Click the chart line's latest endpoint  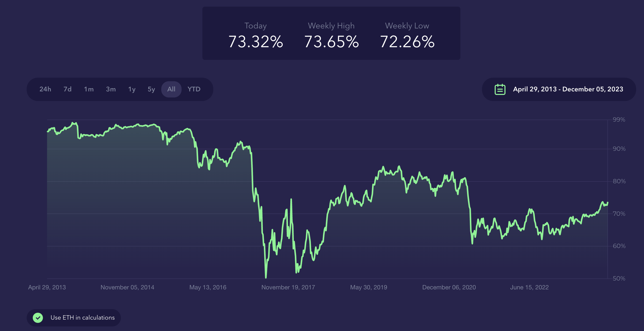coord(608,203)
